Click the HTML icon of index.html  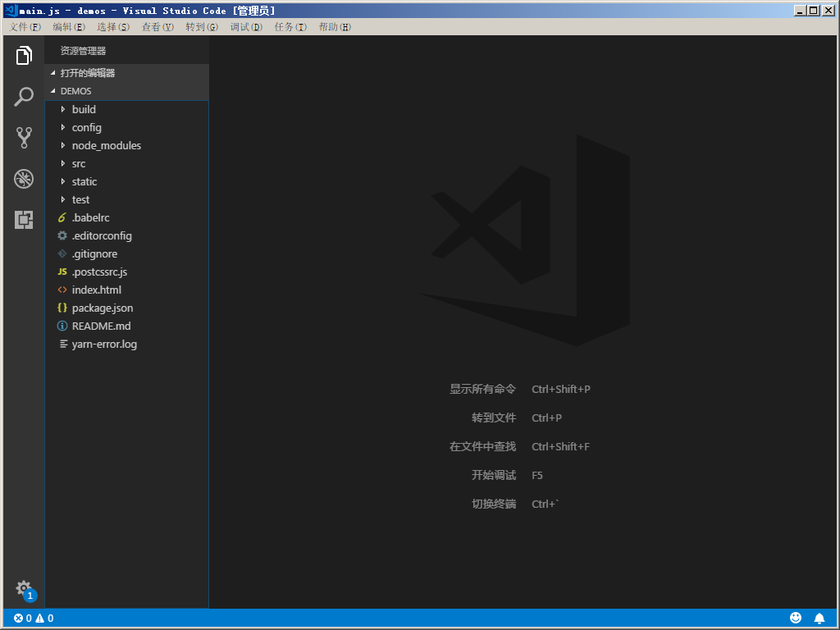click(62, 290)
